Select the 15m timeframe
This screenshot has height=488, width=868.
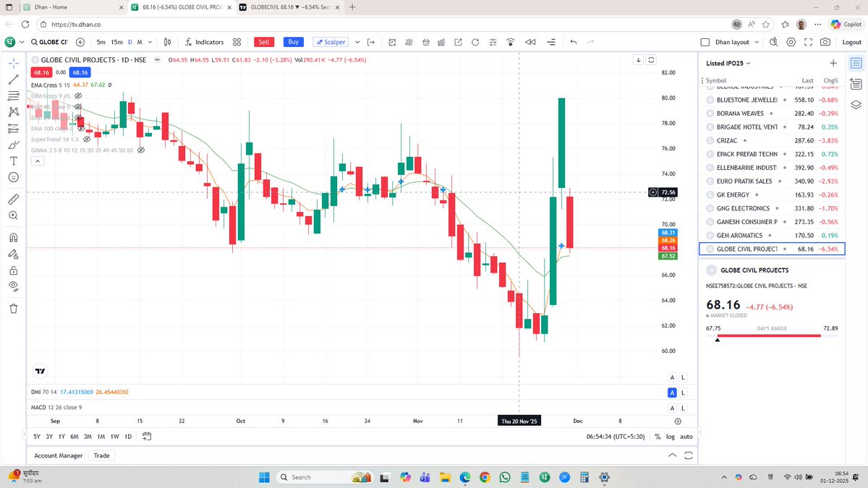click(116, 42)
